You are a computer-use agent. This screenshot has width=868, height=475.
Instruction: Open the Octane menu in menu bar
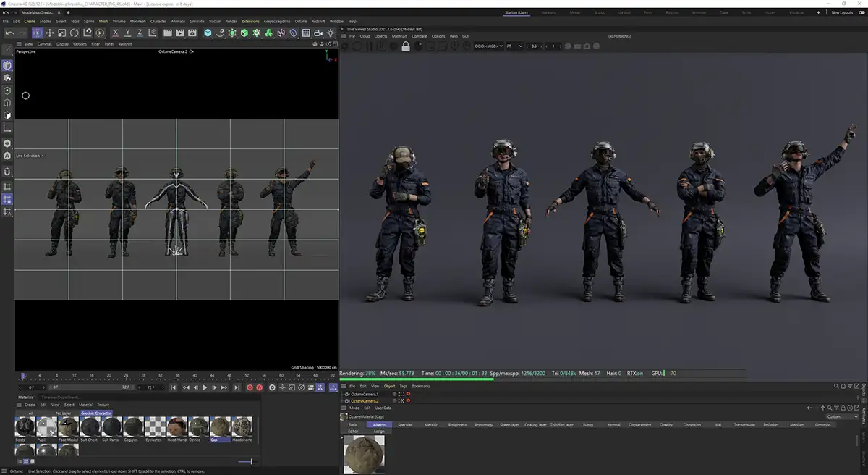(x=300, y=21)
